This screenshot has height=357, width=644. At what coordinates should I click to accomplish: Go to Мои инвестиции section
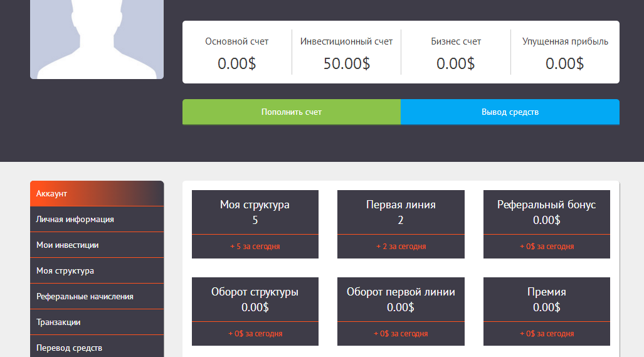[x=97, y=245]
